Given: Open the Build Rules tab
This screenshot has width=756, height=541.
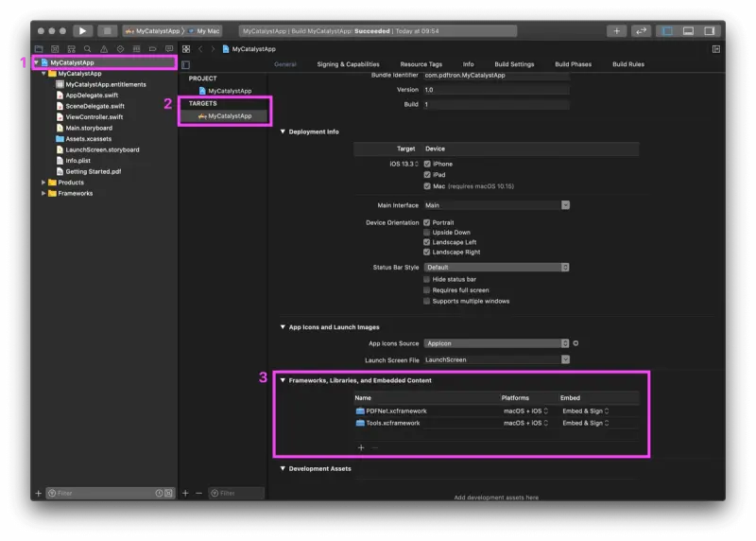Looking at the screenshot, I should [x=628, y=64].
